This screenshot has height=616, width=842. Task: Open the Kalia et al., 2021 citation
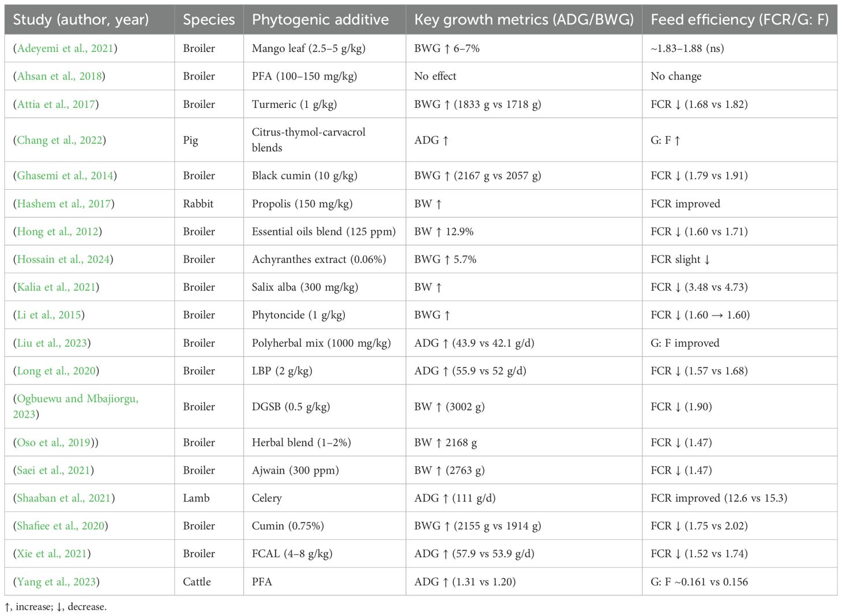coord(57,287)
